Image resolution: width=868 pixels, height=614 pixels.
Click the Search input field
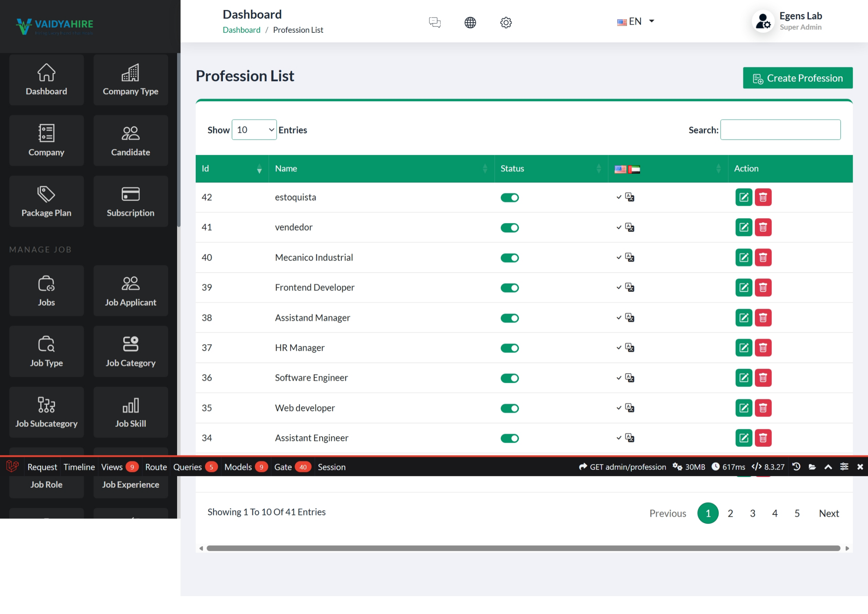(x=780, y=130)
